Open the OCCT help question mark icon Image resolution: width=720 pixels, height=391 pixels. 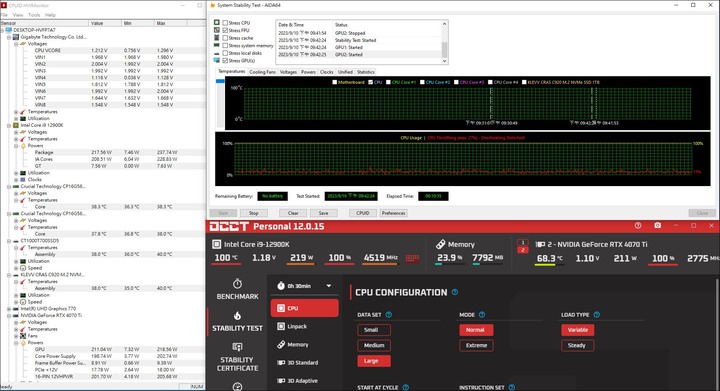click(x=638, y=226)
